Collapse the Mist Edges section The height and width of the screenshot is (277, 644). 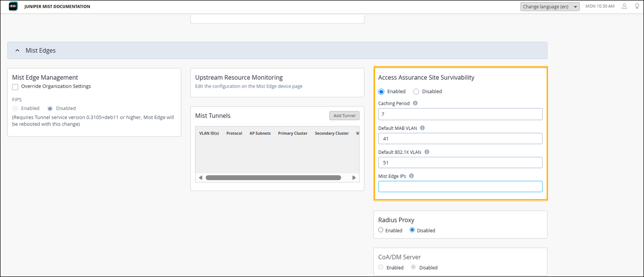pyautogui.click(x=18, y=50)
